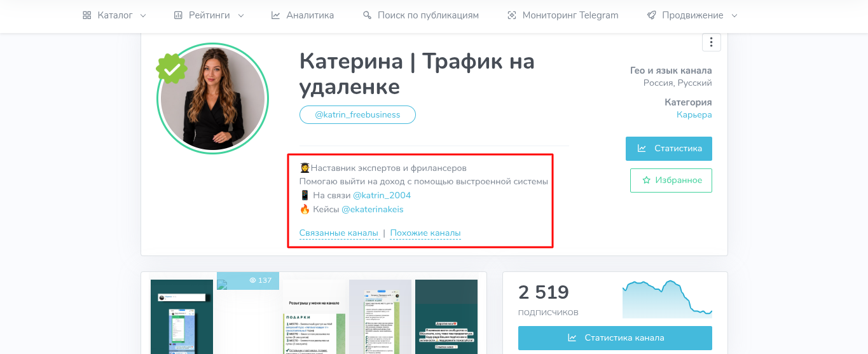
Task: Click the Каталог grid icon
Action: (87, 15)
